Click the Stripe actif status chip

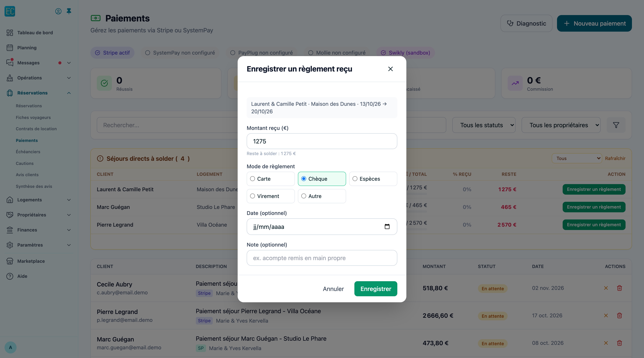[112, 53]
